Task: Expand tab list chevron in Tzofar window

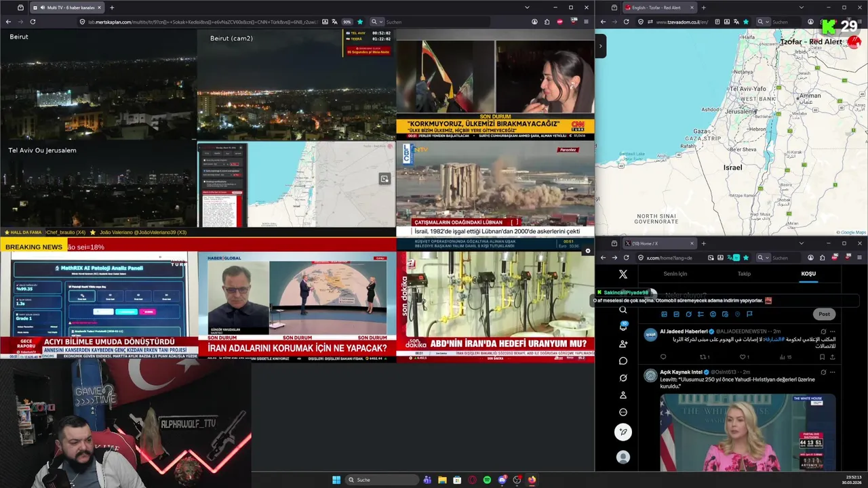Action: point(801,7)
